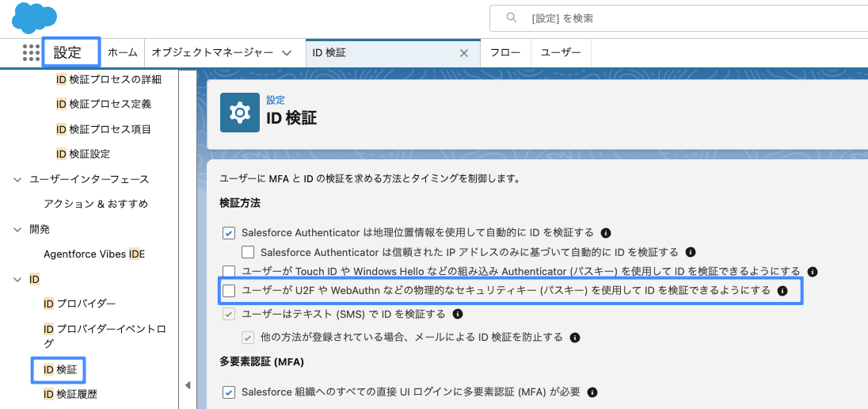Show info for Touch ID / Windows Hello option
Viewport: 868px width, 409px height.
pyautogui.click(x=813, y=272)
